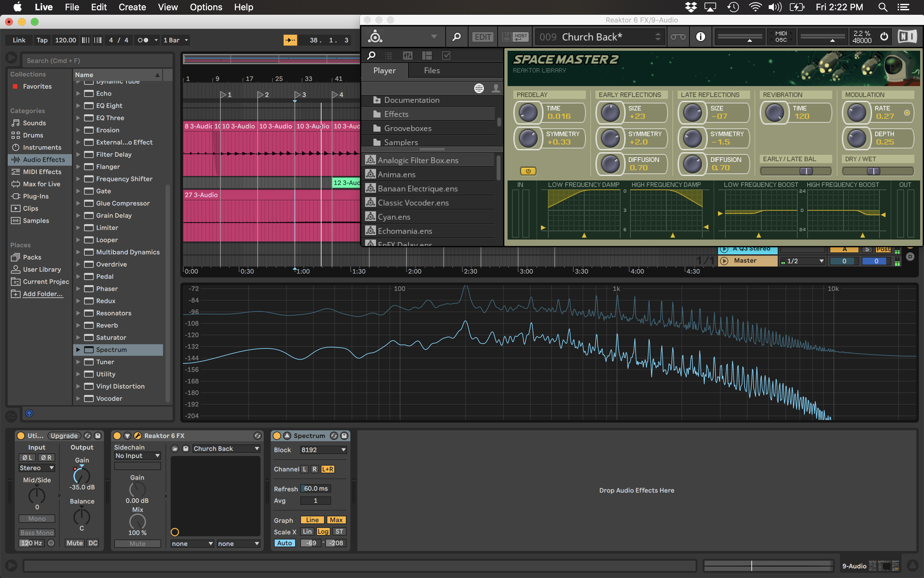Viewport: 924px width, 578px height.
Task: Toggle Utility Bass Mono switch
Action: pos(37,532)
